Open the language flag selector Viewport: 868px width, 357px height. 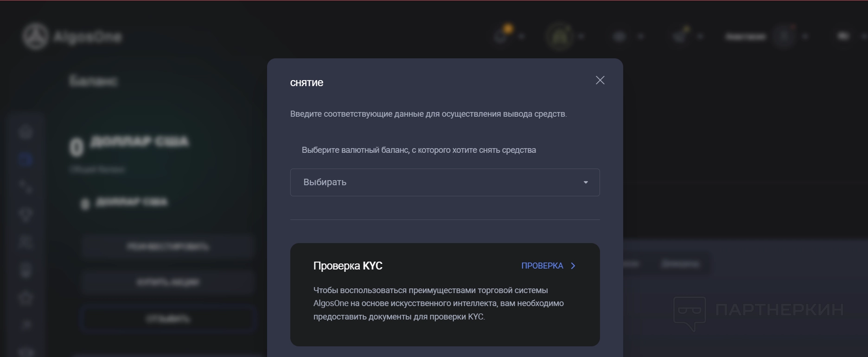click(843, 36)
